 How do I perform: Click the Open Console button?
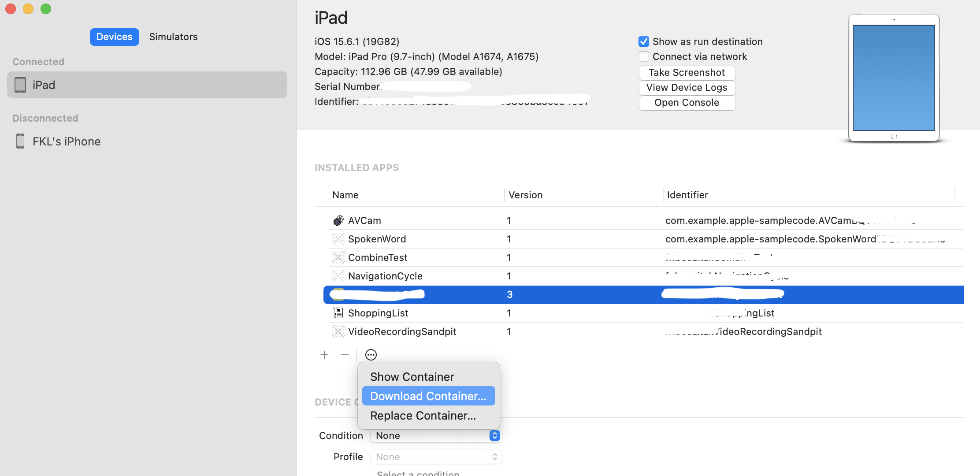tap(687, 102)
